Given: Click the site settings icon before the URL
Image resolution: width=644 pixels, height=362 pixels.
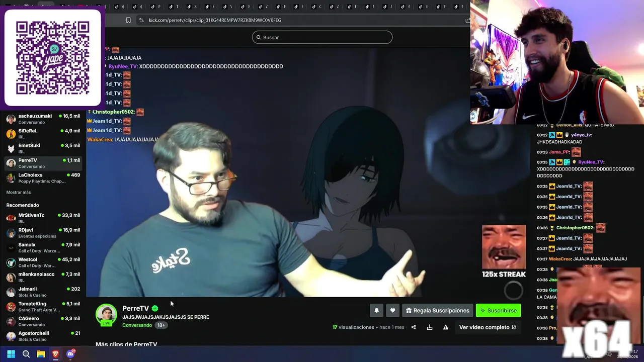Looking at the screenshot, I should pos(141,20).
